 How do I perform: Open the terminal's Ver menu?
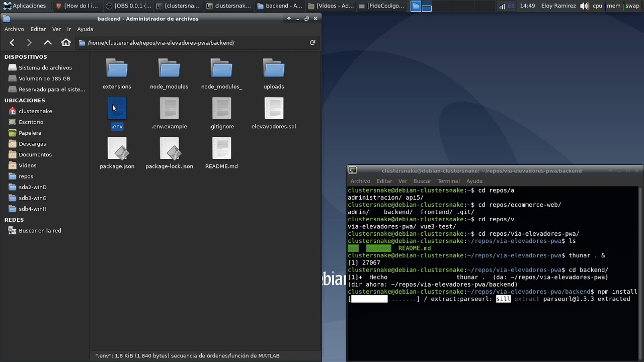[x=403, y=181]
